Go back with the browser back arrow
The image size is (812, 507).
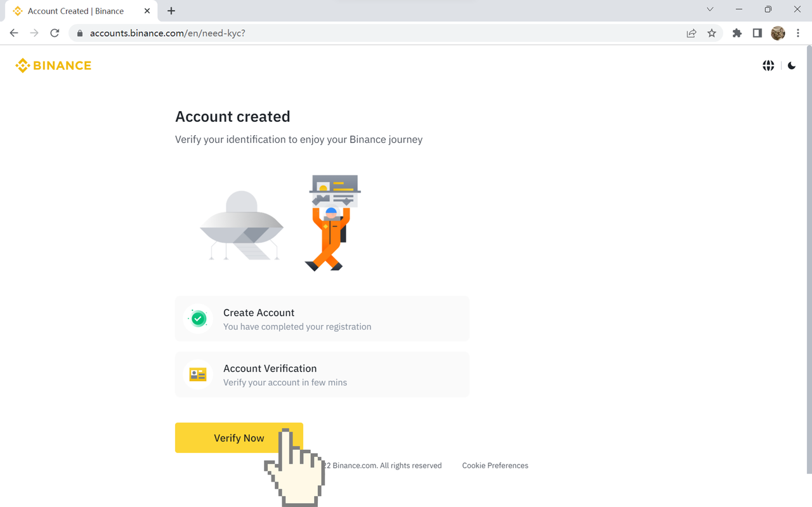tap(14, 33)
